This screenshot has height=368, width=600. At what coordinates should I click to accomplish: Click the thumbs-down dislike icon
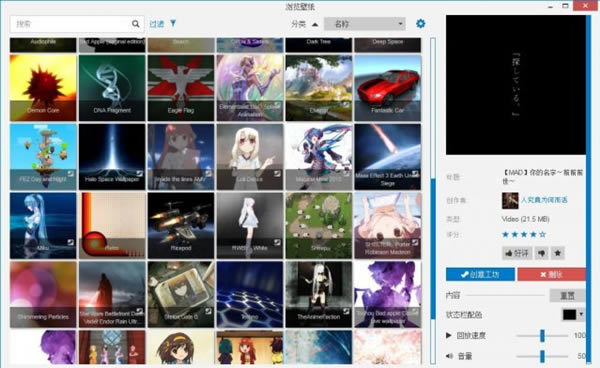pyautogui.click(x=541, y=253)
